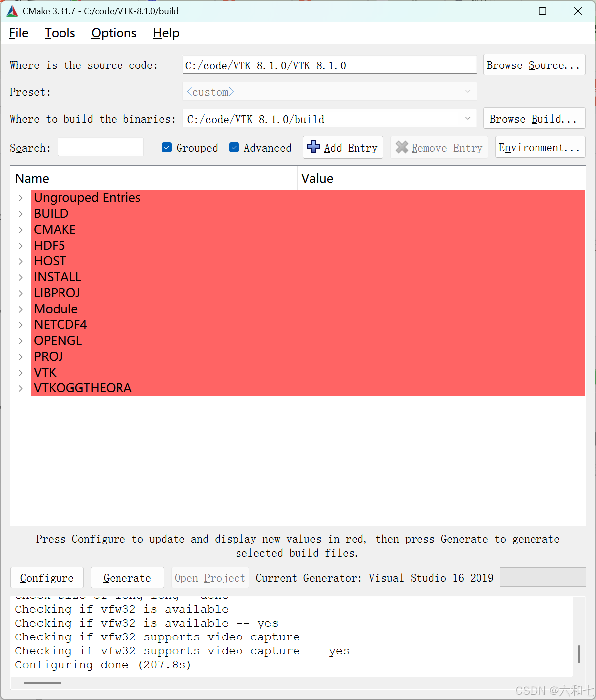Select the Ungrouped Entries row label

87,198
